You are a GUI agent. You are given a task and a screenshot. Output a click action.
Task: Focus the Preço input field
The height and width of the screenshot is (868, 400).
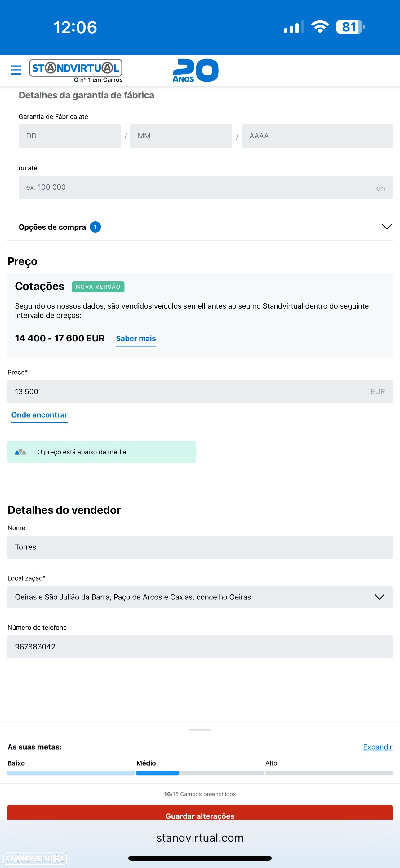[x=200, y=391]
